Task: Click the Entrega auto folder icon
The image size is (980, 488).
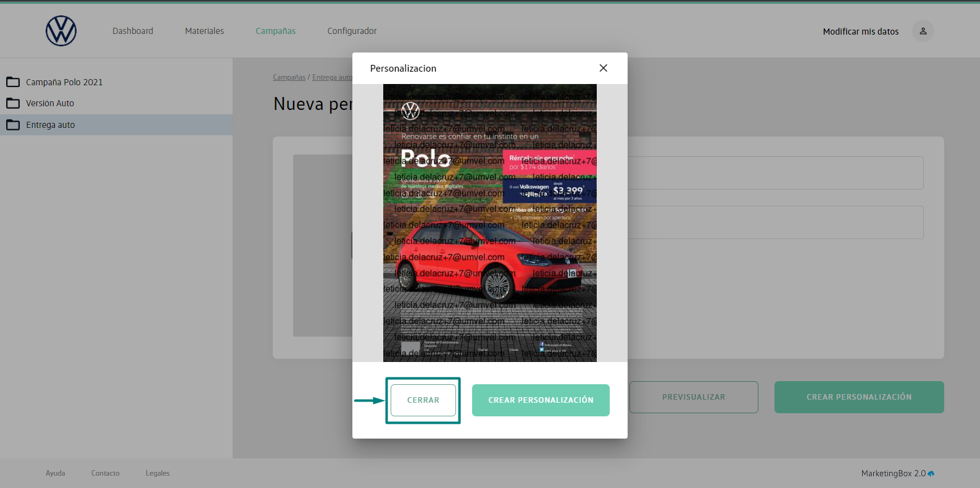Action: point(13,125)
